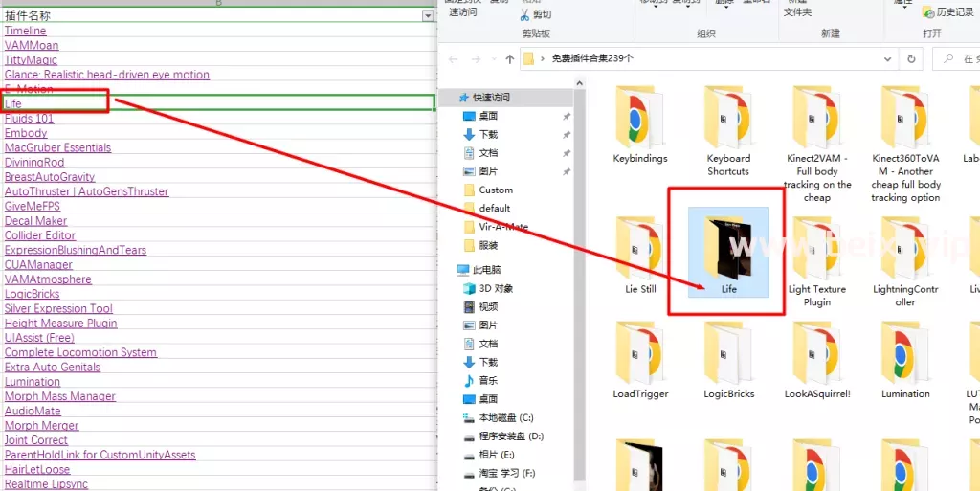Open the LogicBricks folder in Explorer
Viewport: 980px width, 491px height.
coord(728,363)
